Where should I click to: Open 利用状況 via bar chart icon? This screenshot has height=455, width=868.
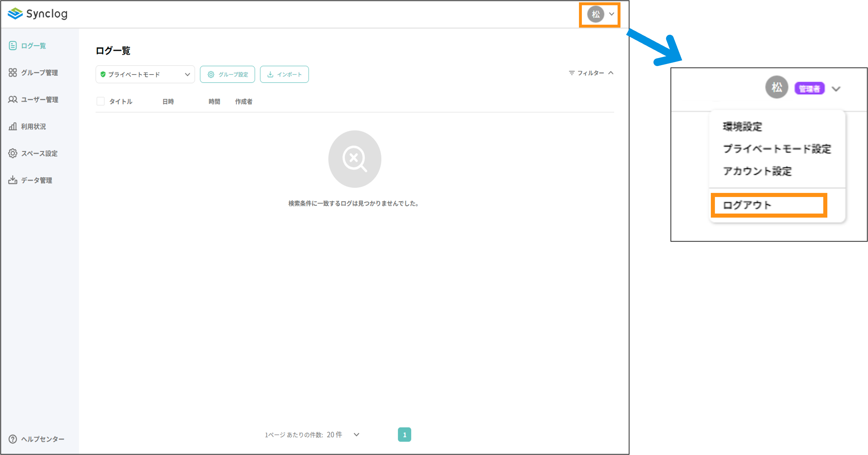(x=12, y=126)
